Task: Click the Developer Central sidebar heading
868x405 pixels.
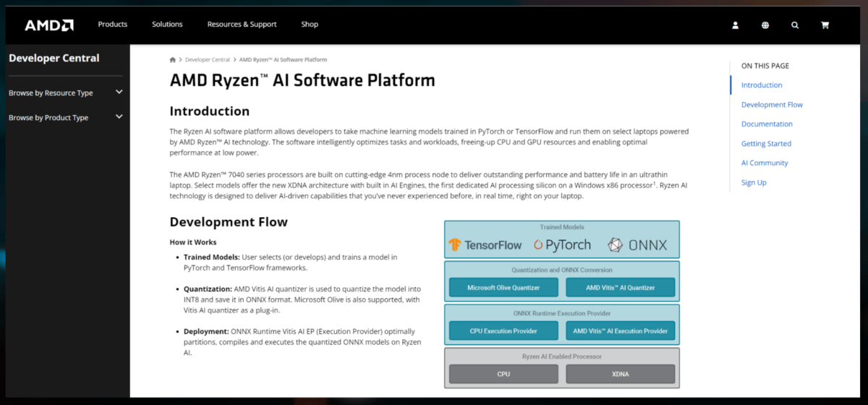Action: (54, 58)
